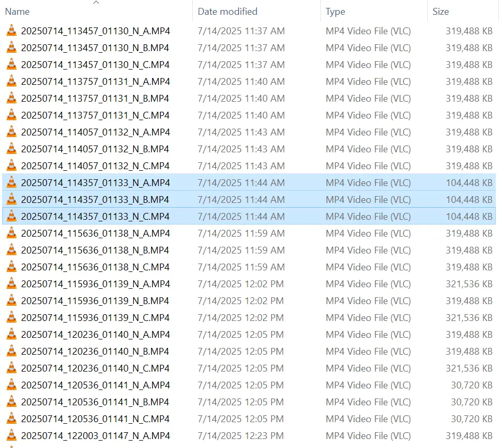Click VLC icon of 20250714_115636_01138_N_B.MP4
Image resolution: width=500 pixels, height=448 pixels.
point(12,250)
